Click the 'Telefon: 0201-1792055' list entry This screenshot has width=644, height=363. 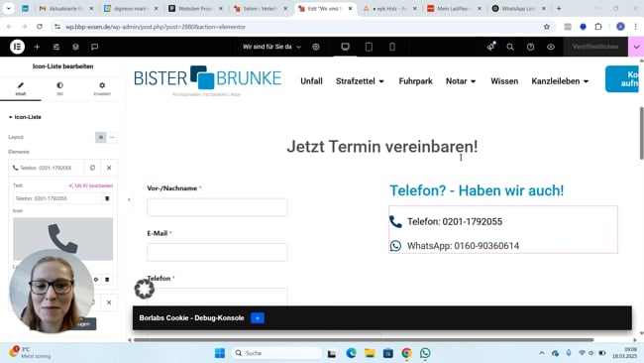coord(455,221)
